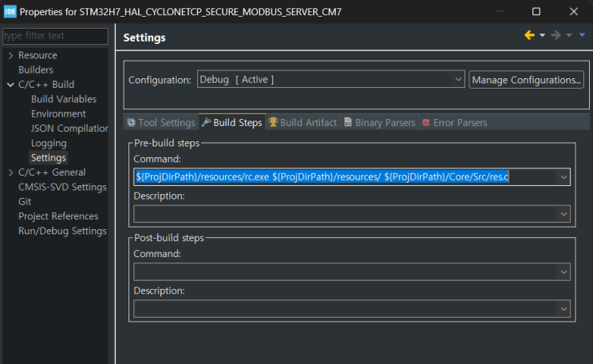This screenshot has width=593, height=364.
Task: Select Git in the properties tree
Action: pos(25,202)
